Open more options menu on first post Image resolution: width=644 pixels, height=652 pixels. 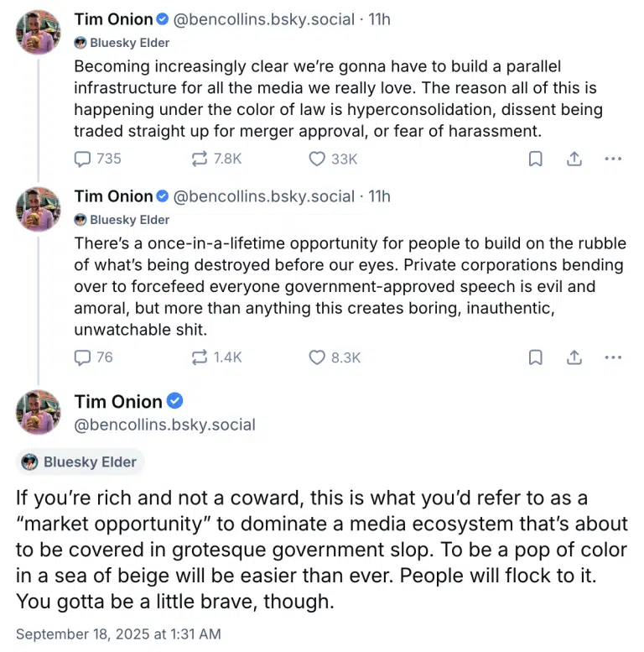point(613,159)
